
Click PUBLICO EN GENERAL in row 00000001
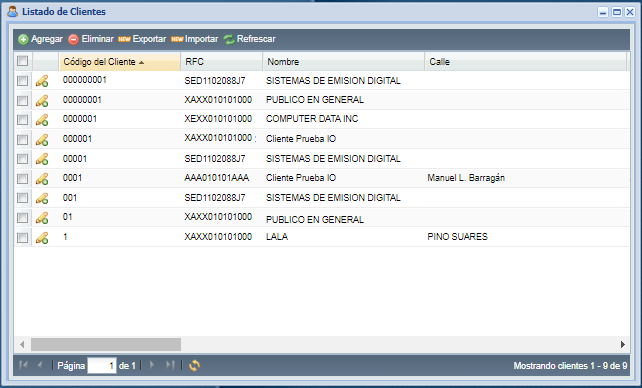pos(315,100)
